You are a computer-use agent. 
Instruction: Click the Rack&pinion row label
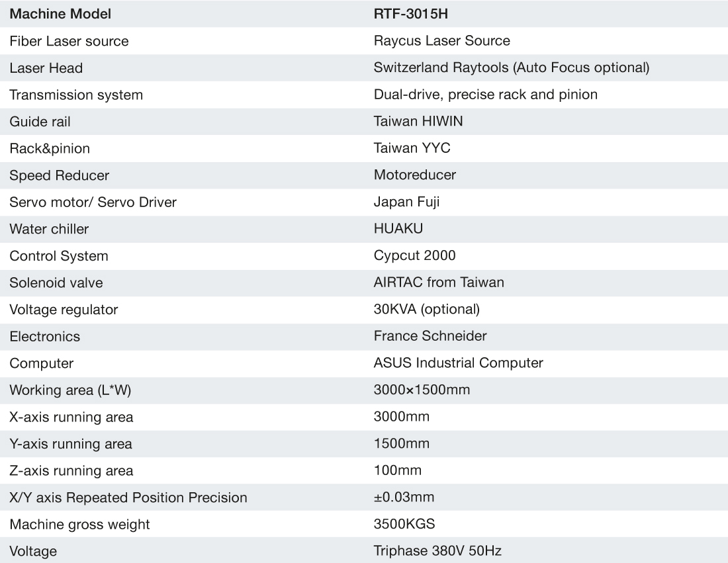(x=50, y=148)
